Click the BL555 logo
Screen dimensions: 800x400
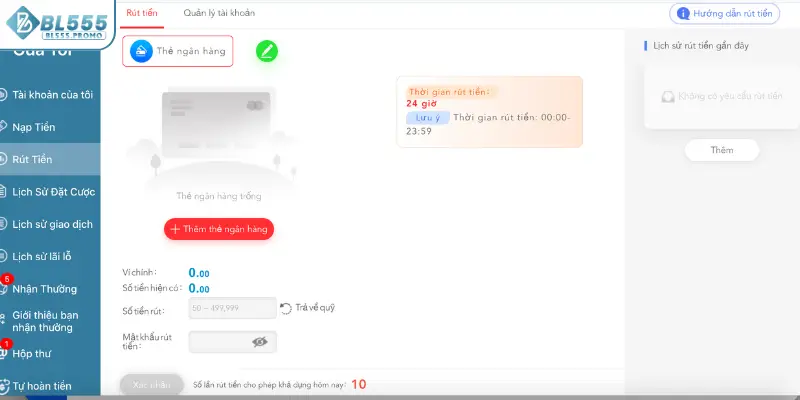(x=57, y=23)
